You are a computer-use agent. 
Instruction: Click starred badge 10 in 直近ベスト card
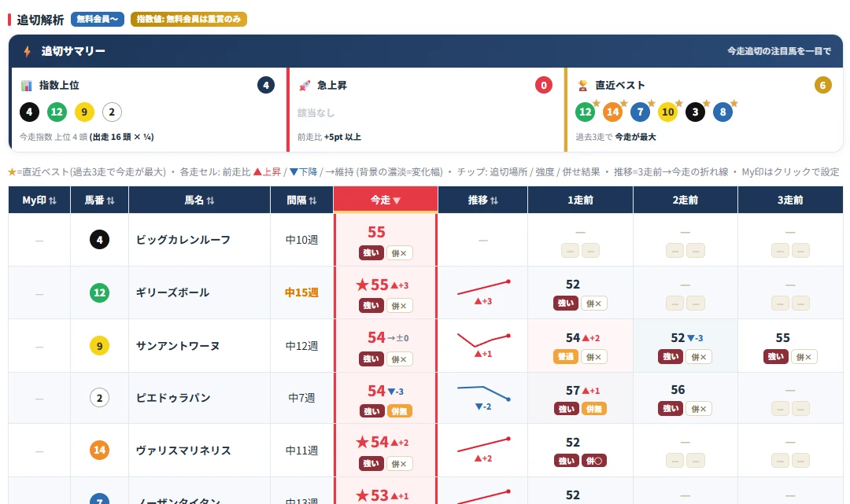click(668, 112)
